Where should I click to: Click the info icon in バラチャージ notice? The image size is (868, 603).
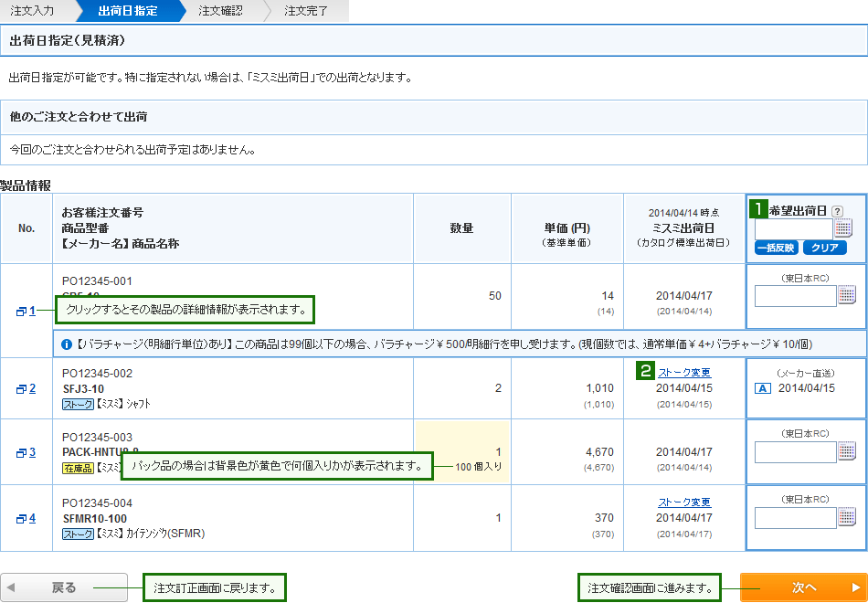point(66,344)
